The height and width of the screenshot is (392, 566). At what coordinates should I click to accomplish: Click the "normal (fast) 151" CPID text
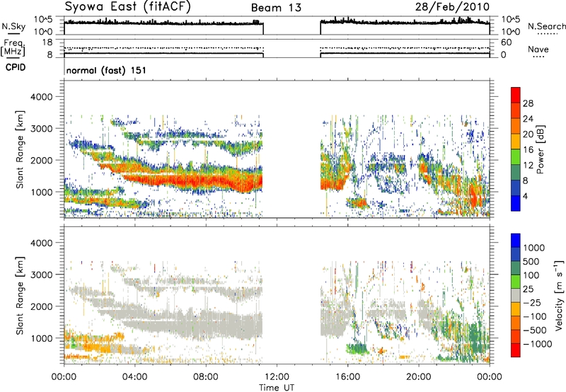[x=106, y=70]
